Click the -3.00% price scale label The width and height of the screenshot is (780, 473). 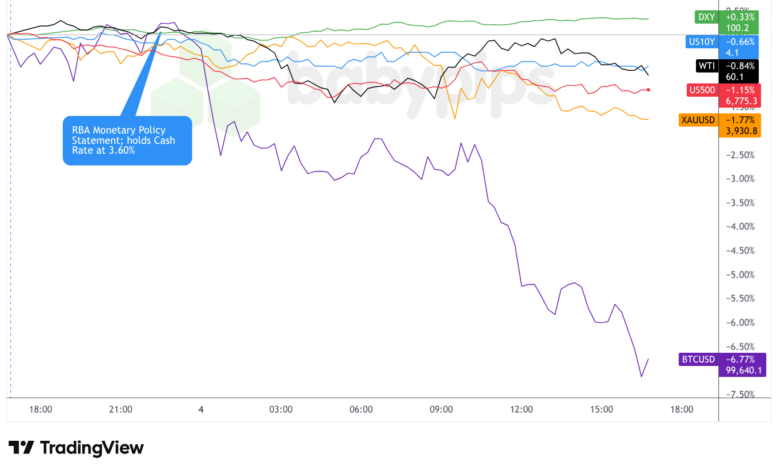pos(741,179)
